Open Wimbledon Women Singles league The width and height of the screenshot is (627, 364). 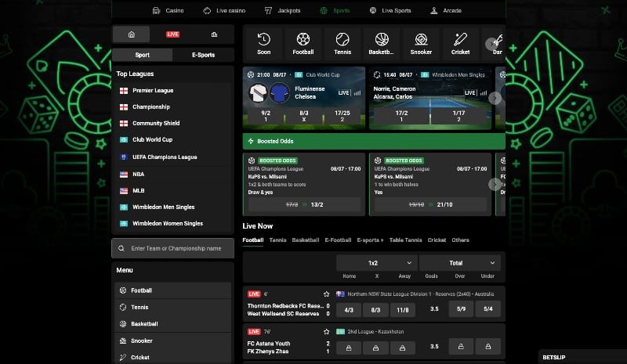(172, 223)
